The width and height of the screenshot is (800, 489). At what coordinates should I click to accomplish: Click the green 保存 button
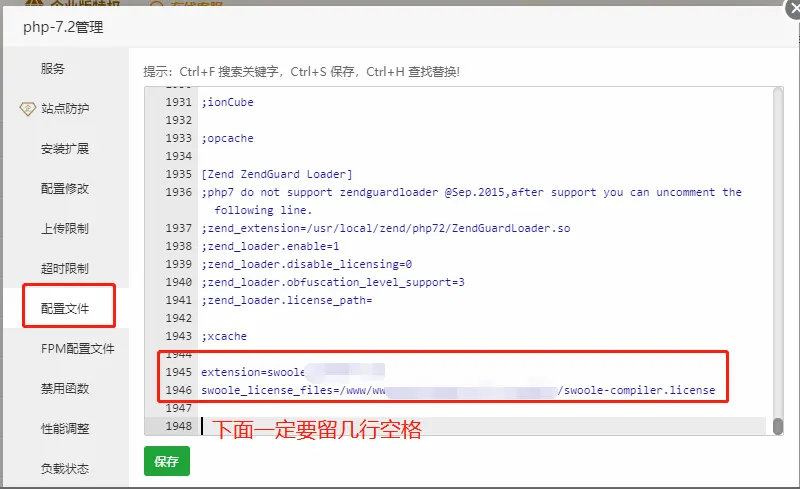(166, 461)
